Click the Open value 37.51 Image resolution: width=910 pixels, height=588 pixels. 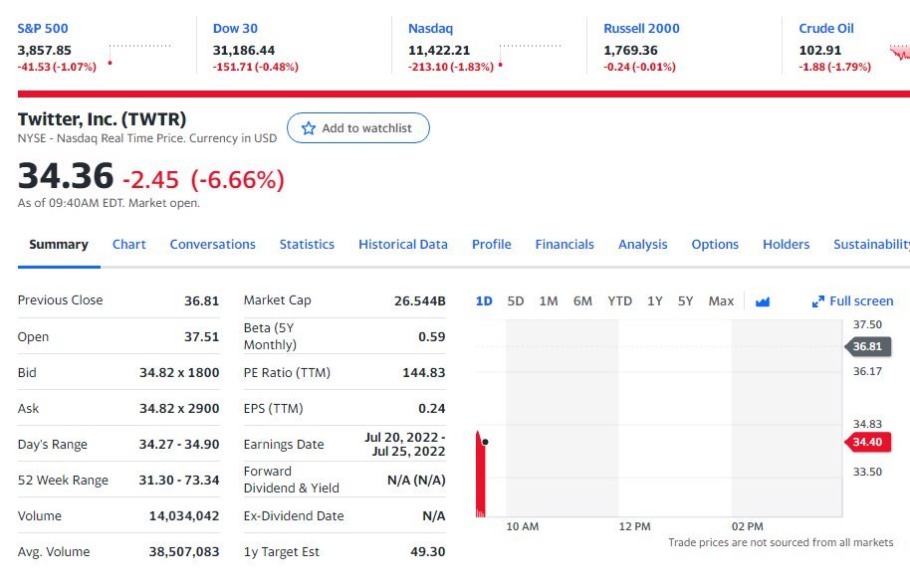[201, 337]
